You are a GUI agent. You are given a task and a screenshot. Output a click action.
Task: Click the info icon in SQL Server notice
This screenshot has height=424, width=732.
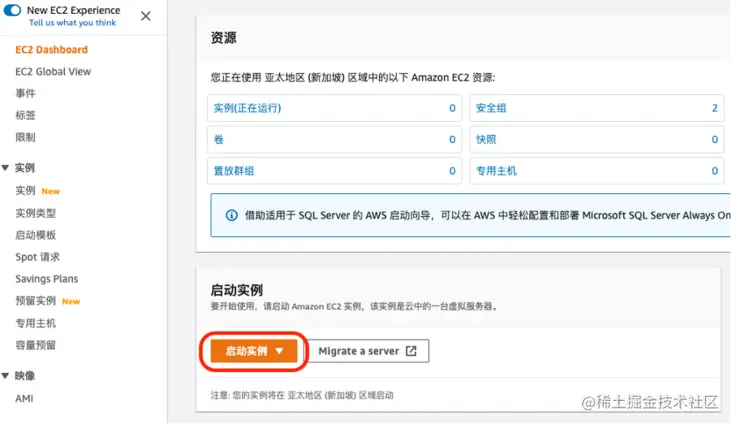click(232, 215)
